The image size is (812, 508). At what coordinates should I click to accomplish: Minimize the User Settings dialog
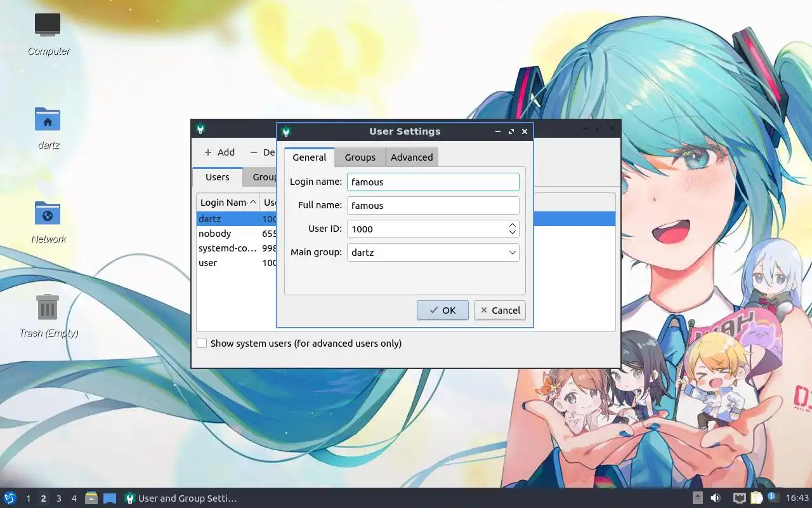pyautogui.click(x=498, y=131)
